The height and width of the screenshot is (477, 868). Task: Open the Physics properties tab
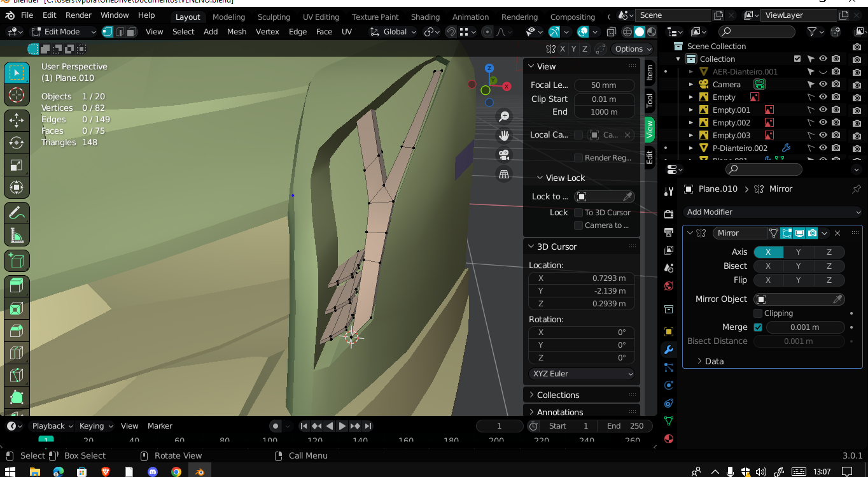point(669,385)
